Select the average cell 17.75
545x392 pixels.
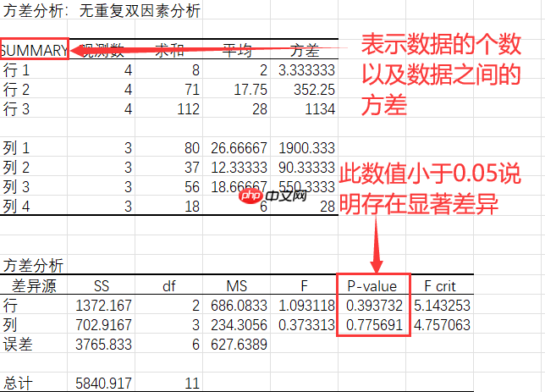pyautogui.click(x=250, y=90)
